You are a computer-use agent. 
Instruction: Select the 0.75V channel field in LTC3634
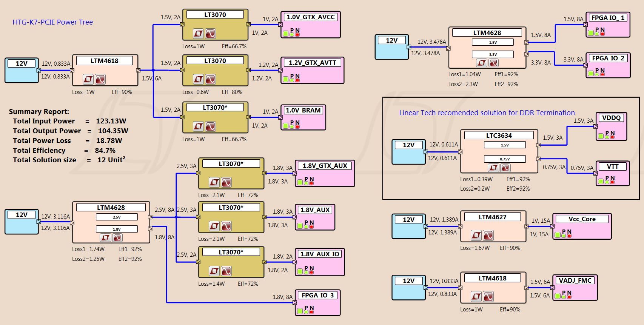point(505,159)
